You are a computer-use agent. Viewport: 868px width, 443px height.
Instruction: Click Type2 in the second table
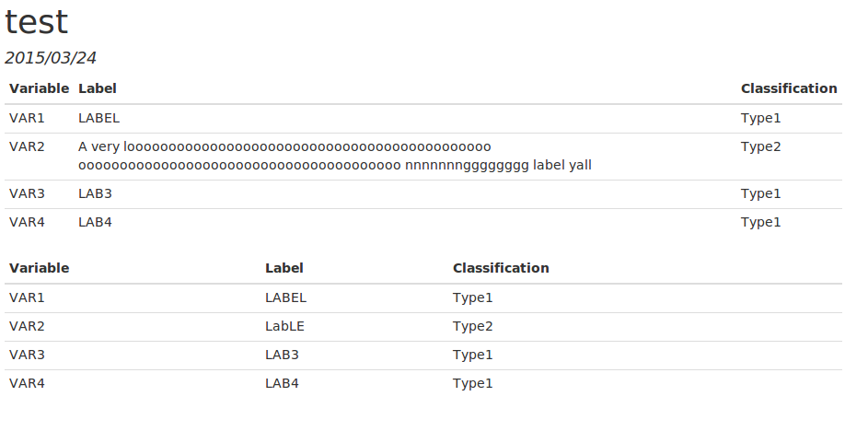472,326
